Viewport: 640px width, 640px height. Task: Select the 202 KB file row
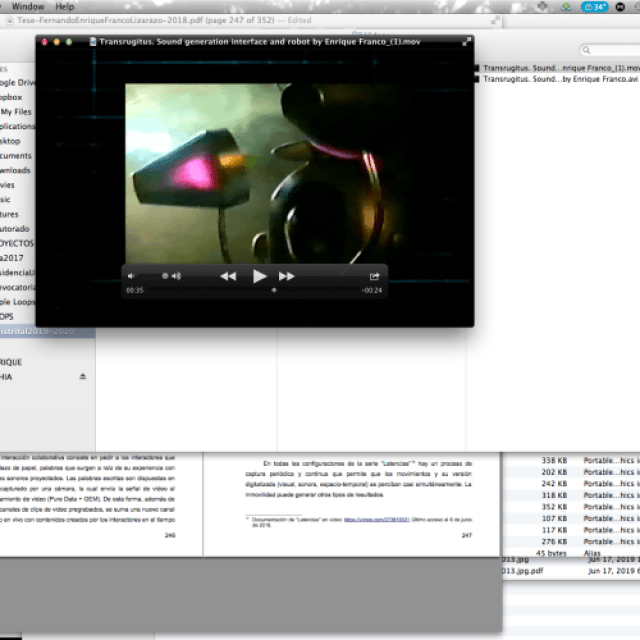point(571,472)
